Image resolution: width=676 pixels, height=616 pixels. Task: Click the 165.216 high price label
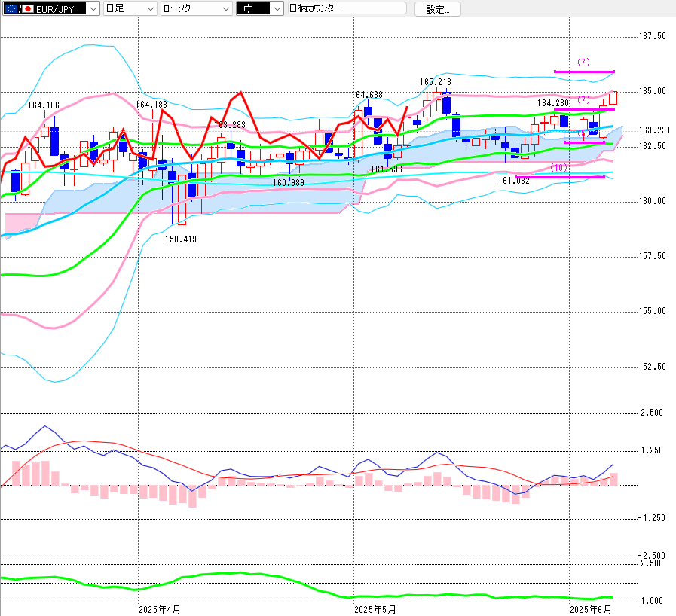pos(436,82)
